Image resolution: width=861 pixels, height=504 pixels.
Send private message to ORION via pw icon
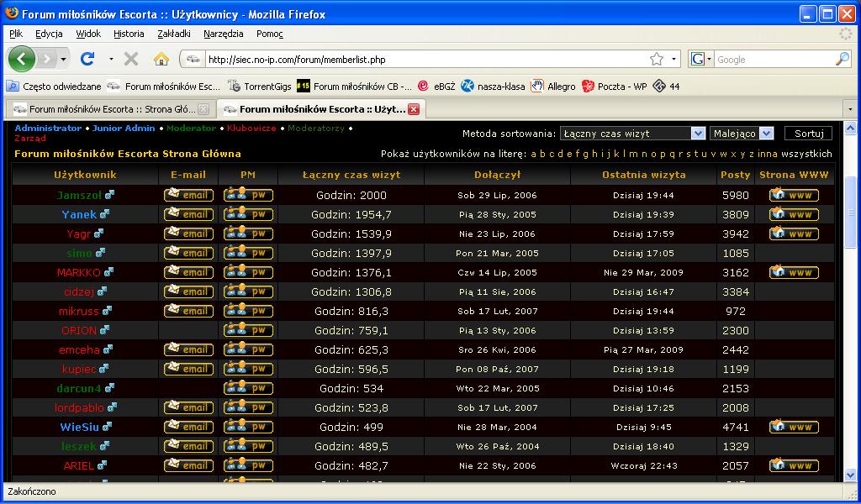[x=248, y=330]
